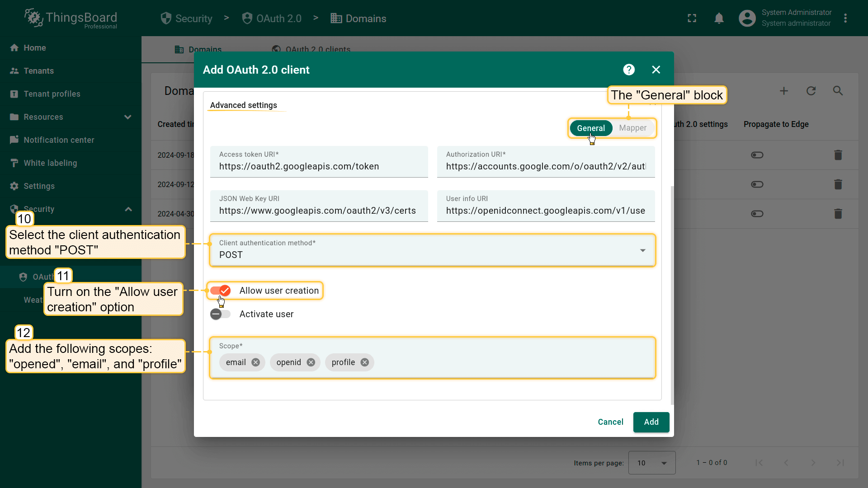The width and height of the screenshot is (868, 488).
Task: Delete the first domain row
Action: (x=838, y=155)
